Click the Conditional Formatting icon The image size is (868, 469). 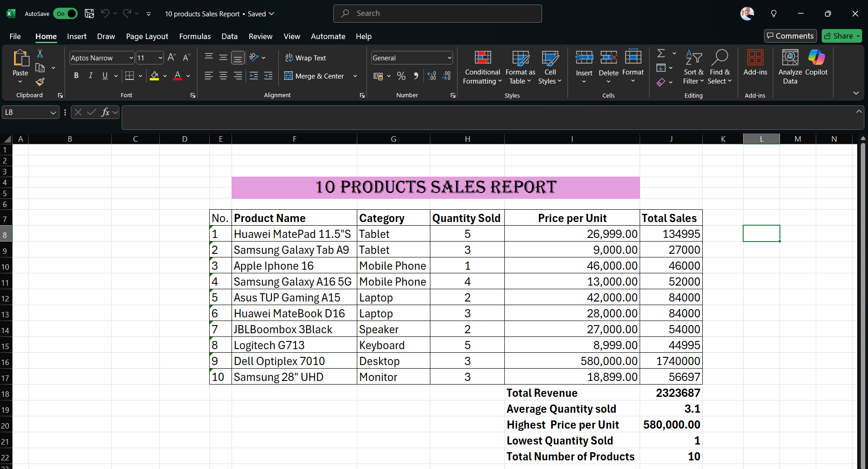click(483, 58)
